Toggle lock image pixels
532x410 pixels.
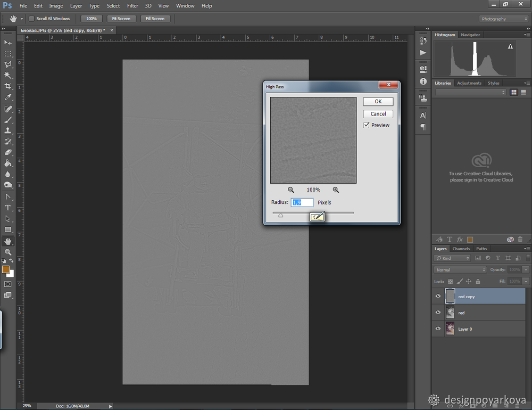(x=460, y=281)
